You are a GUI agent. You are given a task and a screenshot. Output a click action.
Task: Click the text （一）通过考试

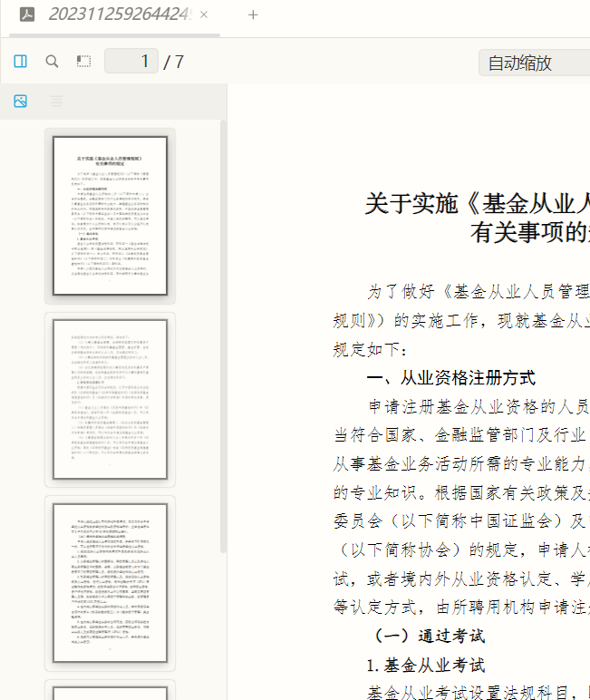[430, 636]
